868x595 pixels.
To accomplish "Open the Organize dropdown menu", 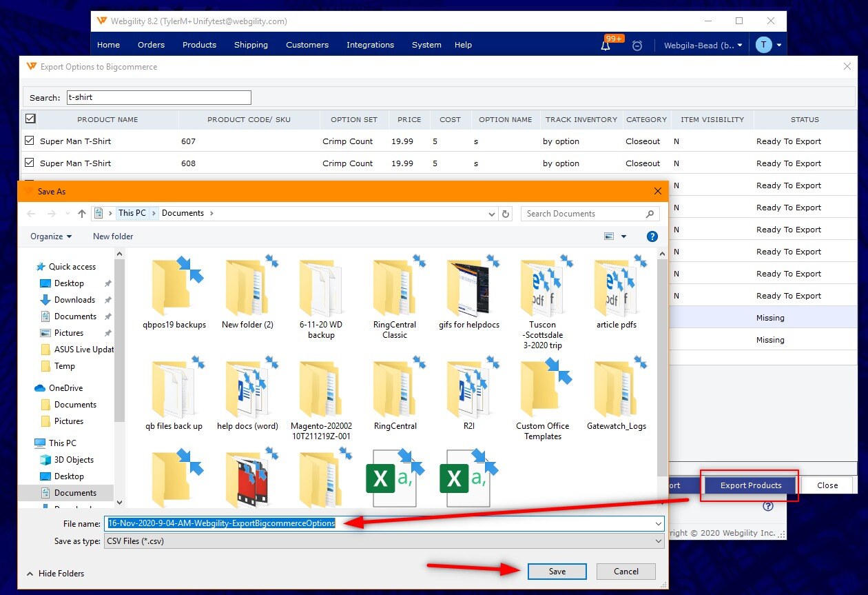I will click(51, 236).
